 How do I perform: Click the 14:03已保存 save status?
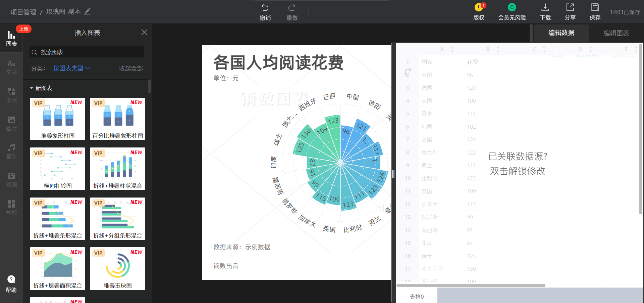[625, 12]
